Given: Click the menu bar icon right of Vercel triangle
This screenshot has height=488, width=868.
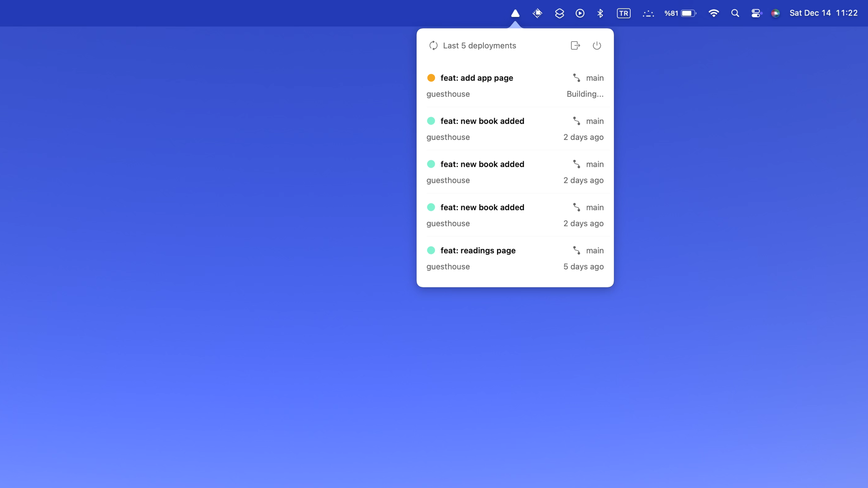Looking at the screenshot, I should pyautogui.click(x=537, y=13).
